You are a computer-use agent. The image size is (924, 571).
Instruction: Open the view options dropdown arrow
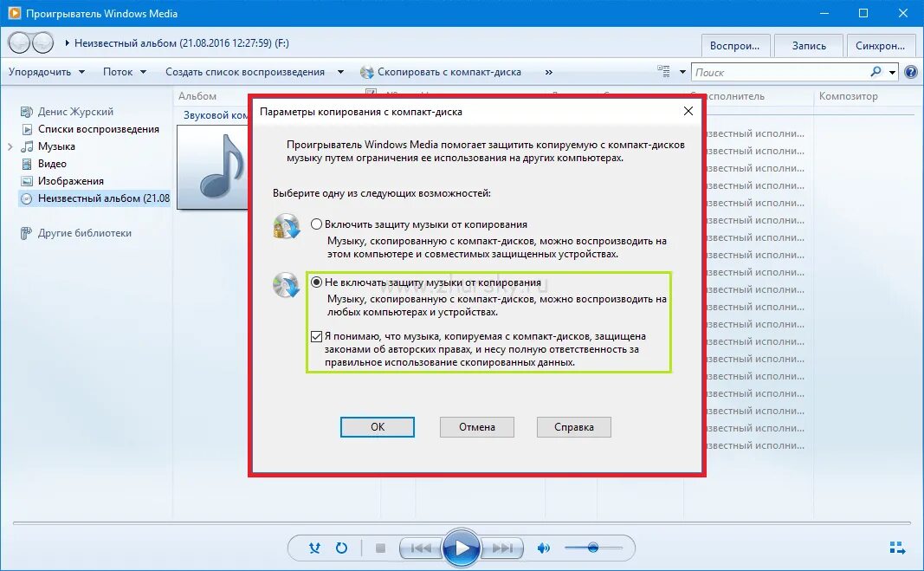(x=682, y=72)
